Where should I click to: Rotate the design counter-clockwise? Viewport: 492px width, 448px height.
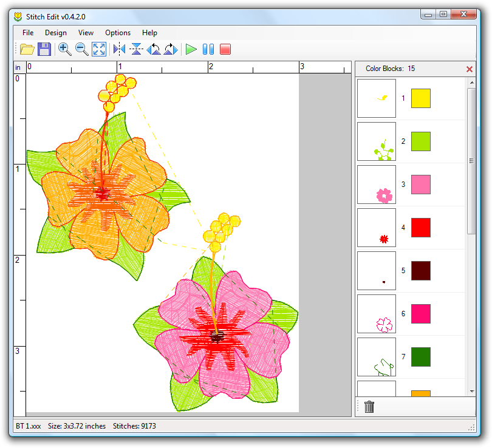pyautogui.click(x=153, y=49)
